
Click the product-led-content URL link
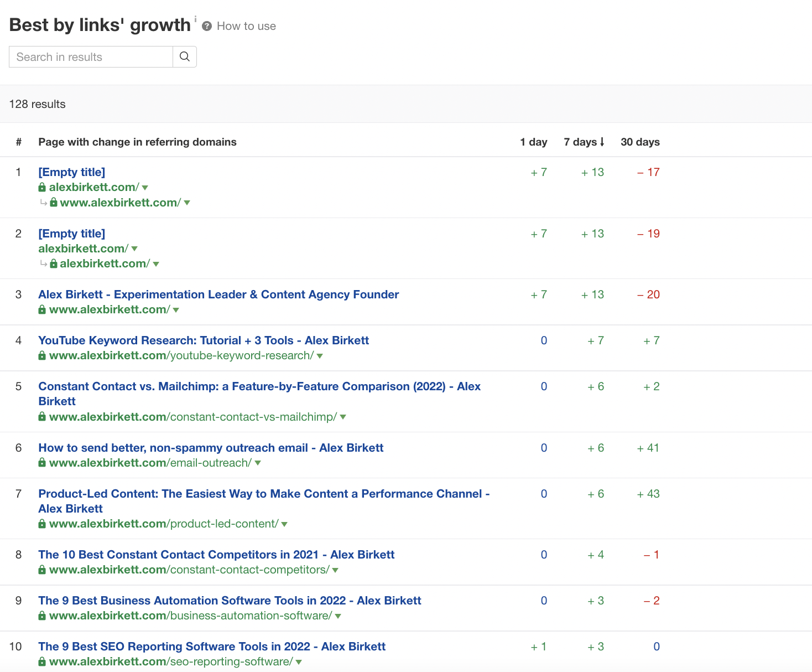164,524
